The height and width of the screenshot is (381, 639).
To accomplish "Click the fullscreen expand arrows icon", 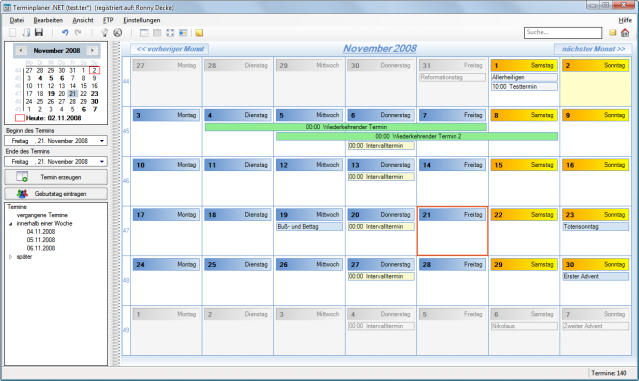I will [x=170, y=33].
